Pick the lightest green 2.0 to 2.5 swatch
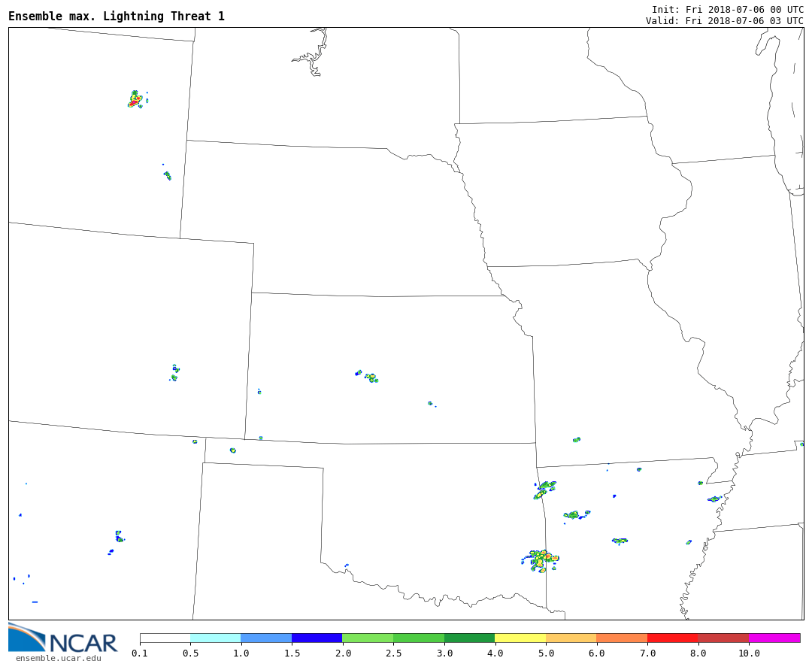This screenshot has height=667, width=812. 368,638
